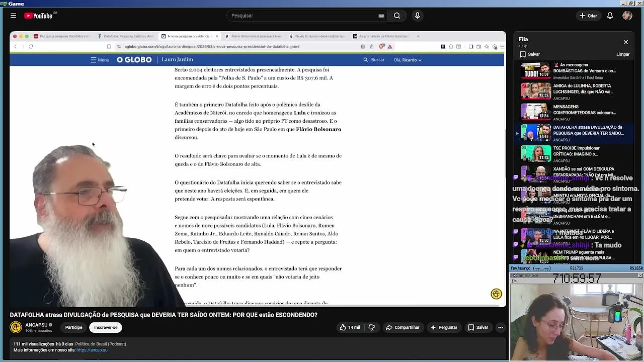Start voice search with microphone icon
The image size is (644, 362).
417,16
